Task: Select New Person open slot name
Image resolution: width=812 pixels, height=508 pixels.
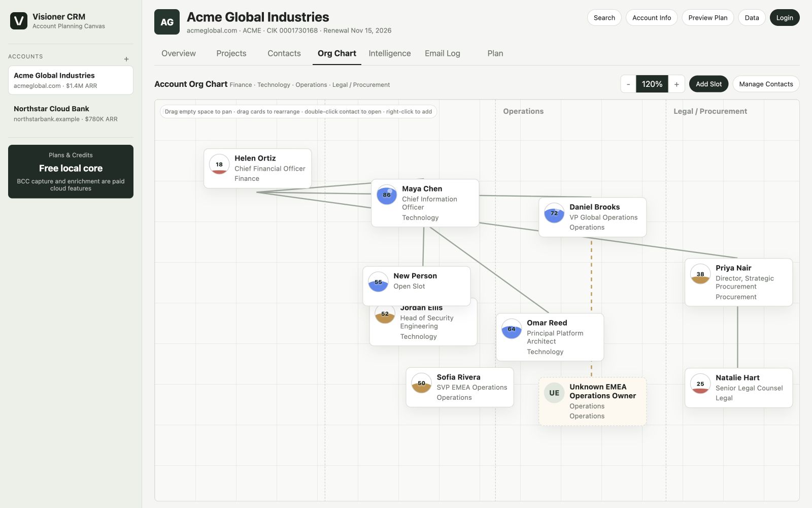Action: point(415,276)
